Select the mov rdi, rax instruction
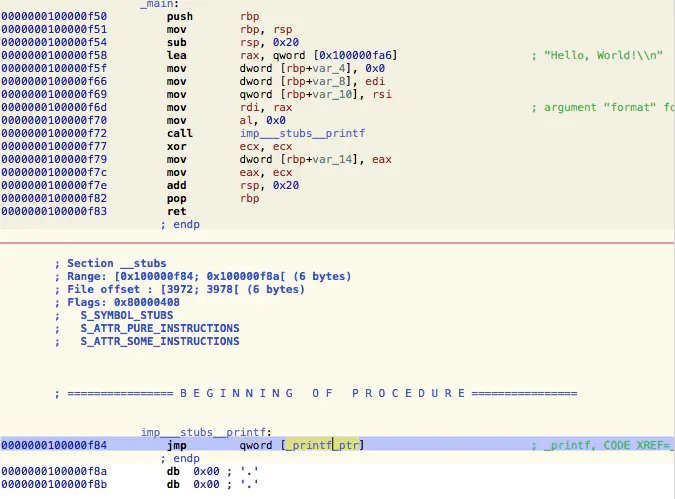This screenshot has height=499, width=675. coord(229,107)
